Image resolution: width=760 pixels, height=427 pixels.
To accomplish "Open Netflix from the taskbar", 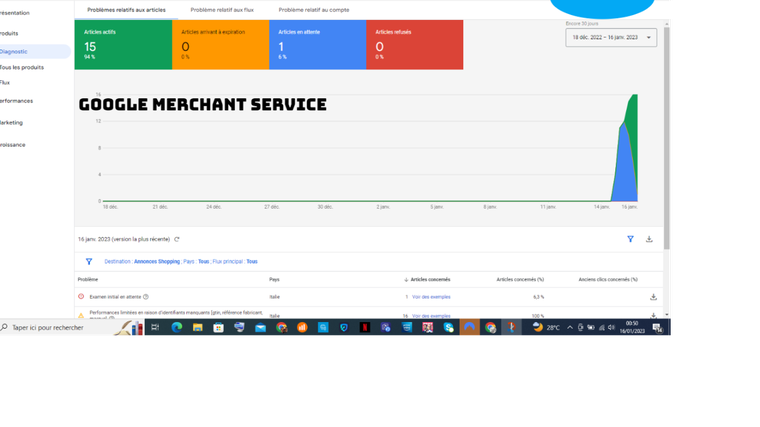I will [365, 327].
